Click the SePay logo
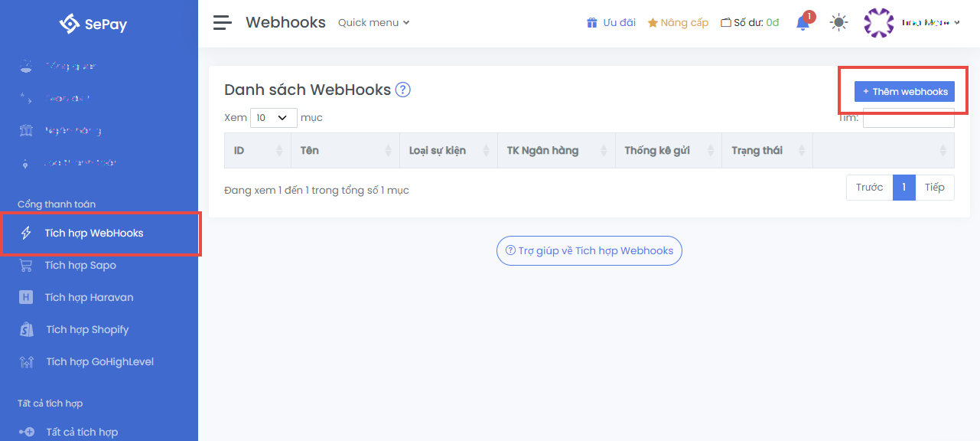The height and width of the screenshot is (441, 980). point(93,24)
